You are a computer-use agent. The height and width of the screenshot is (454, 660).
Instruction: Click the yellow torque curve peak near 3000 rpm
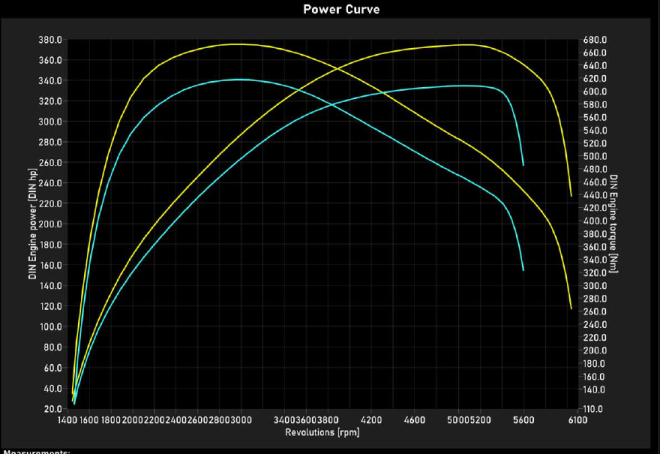237,44
